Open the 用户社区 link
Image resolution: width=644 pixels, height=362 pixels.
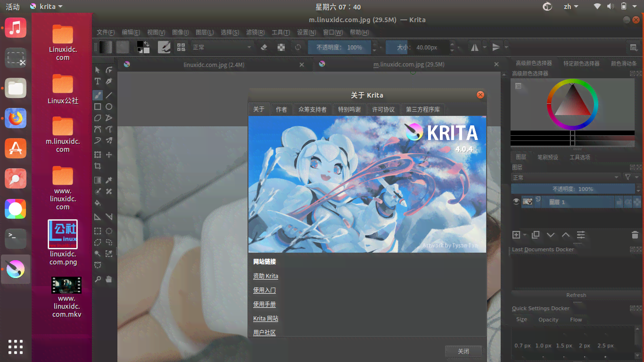click(264, 333)
